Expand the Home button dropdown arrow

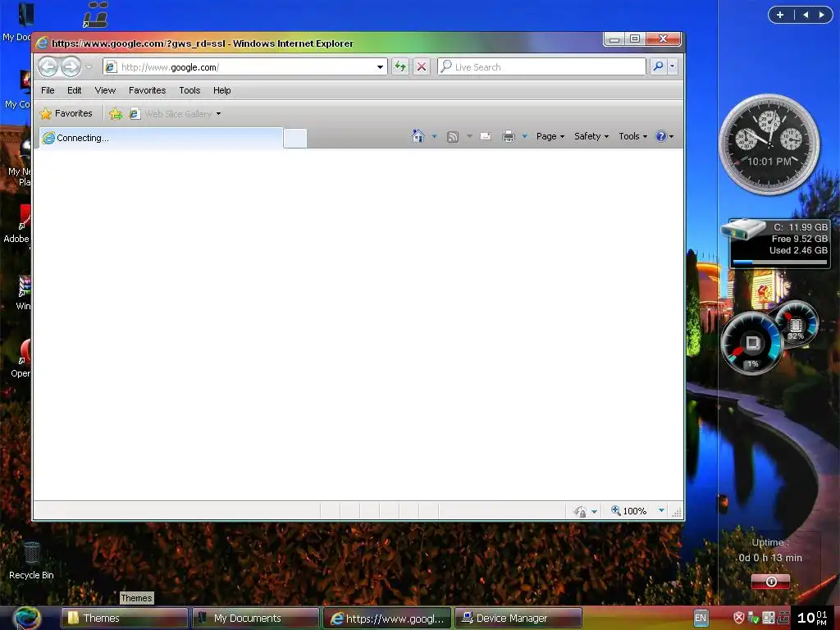click(435, 137)
